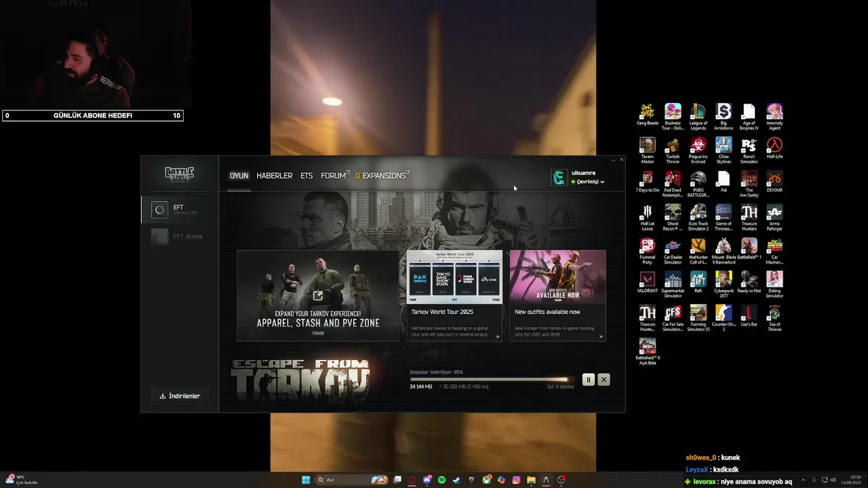868x488 pixels.
Task: Select the Turkish Throne desktop icon
Action: coord(673,150)
